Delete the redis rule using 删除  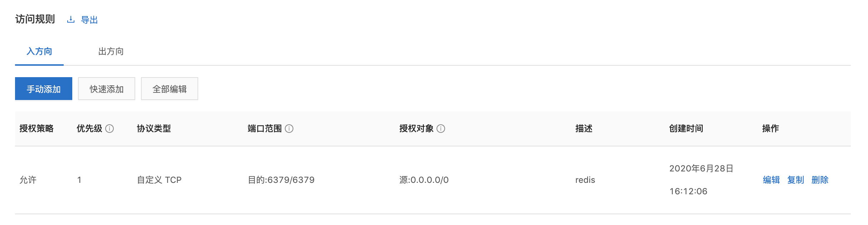820,180
